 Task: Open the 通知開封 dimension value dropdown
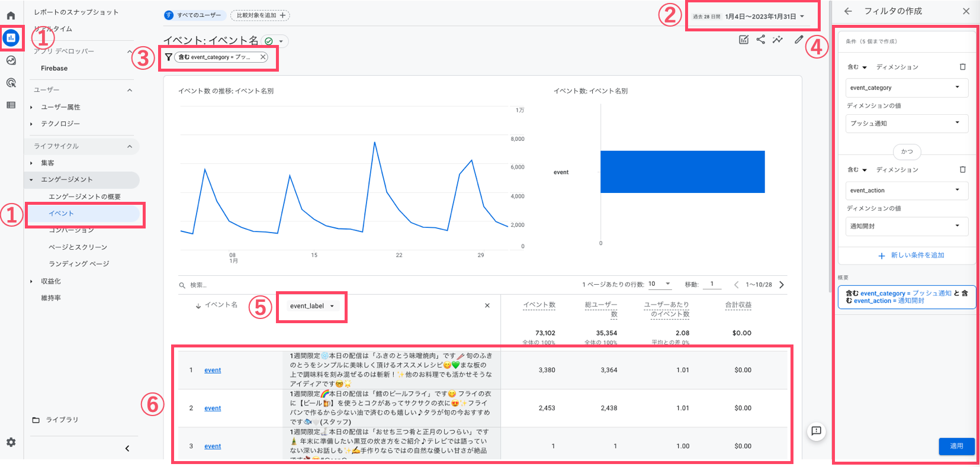click(907, 226)
